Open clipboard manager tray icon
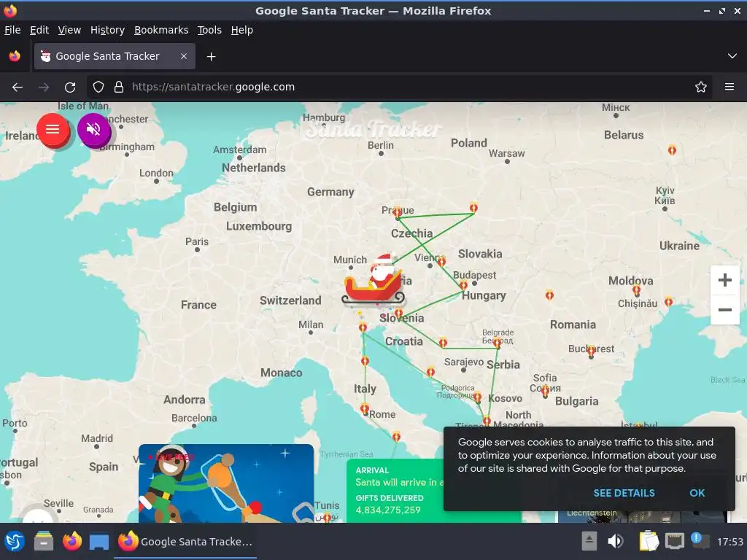 click(x=649, y=542)
